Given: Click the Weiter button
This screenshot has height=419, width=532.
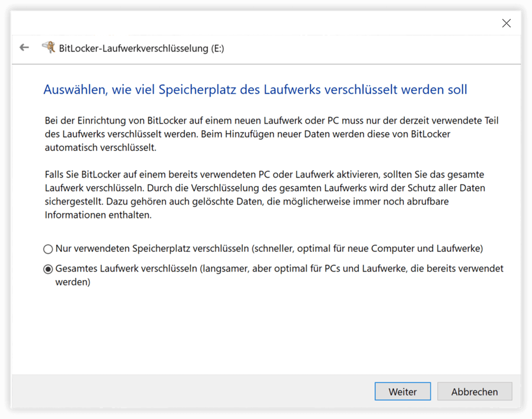Looking at the screenshot, I should tap(403, 392).
